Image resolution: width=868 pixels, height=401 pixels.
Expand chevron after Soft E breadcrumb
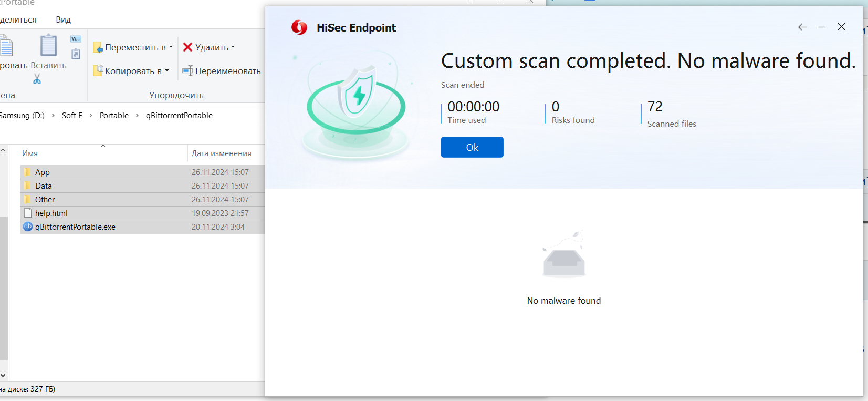point(91,116)
